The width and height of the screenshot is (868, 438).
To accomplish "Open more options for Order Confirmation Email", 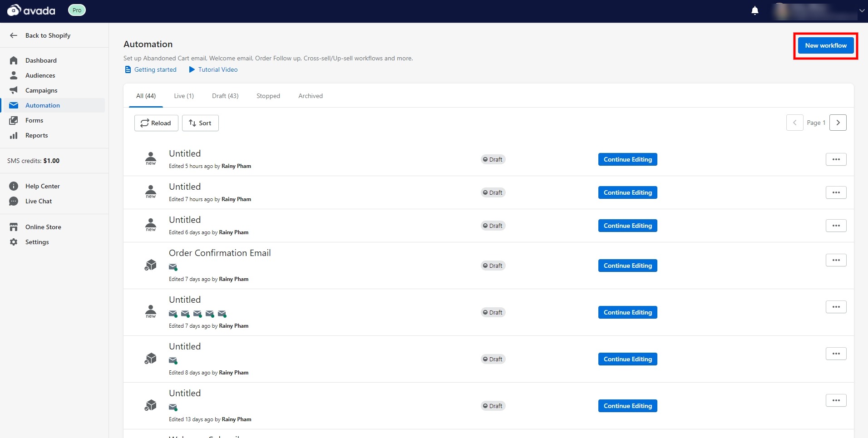I will click(x=836, y=260).
